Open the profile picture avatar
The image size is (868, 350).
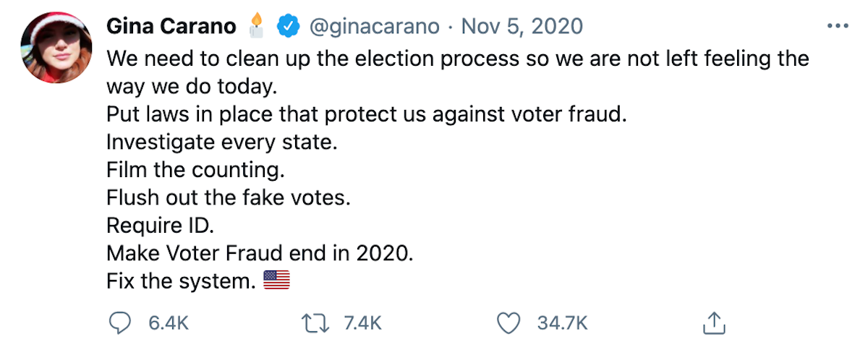[56, 47]
